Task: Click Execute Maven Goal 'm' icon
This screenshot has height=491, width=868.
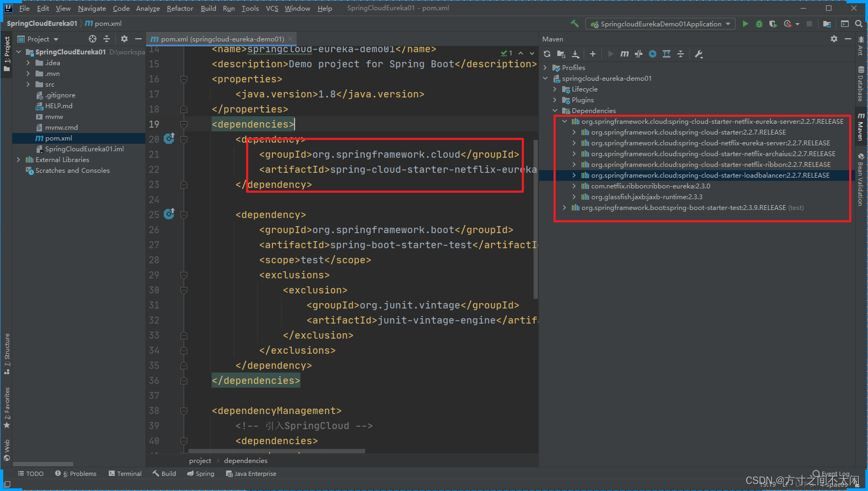Action: [625, 54]
